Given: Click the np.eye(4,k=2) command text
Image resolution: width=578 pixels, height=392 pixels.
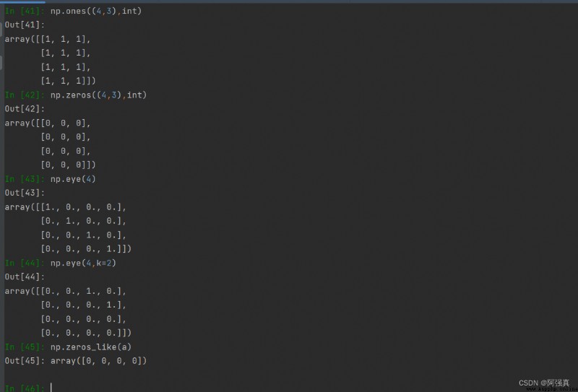Looking at the screenshot, I should tap(83, 263).
